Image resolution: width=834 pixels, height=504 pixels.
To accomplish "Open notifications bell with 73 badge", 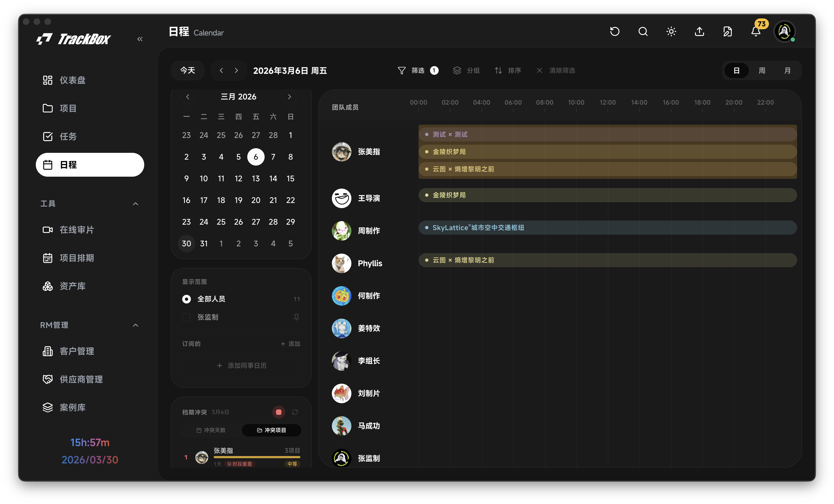I will (x=756, y=31).
